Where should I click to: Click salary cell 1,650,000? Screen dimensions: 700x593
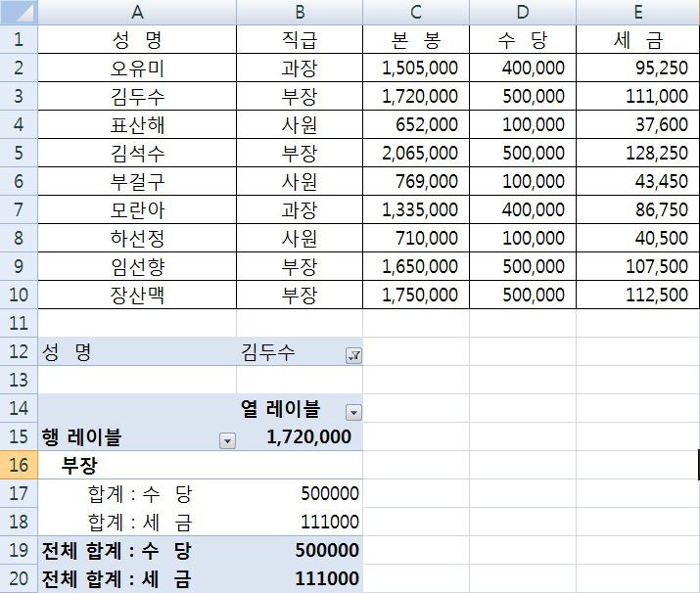click(x=416, y=266)
